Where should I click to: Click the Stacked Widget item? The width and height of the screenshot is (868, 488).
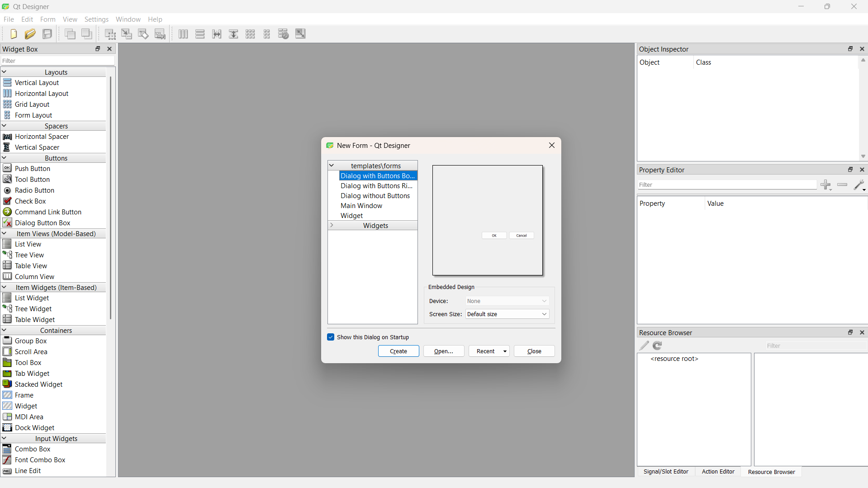(38, 384)
